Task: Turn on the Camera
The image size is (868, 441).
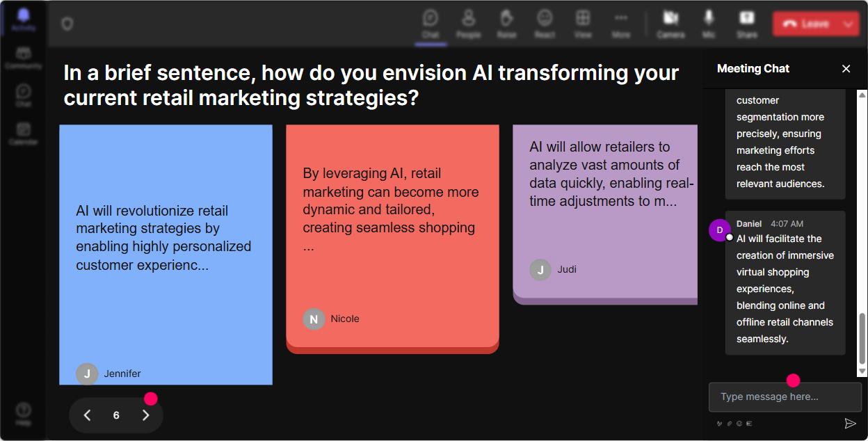Action: click(x=670, y=24)
